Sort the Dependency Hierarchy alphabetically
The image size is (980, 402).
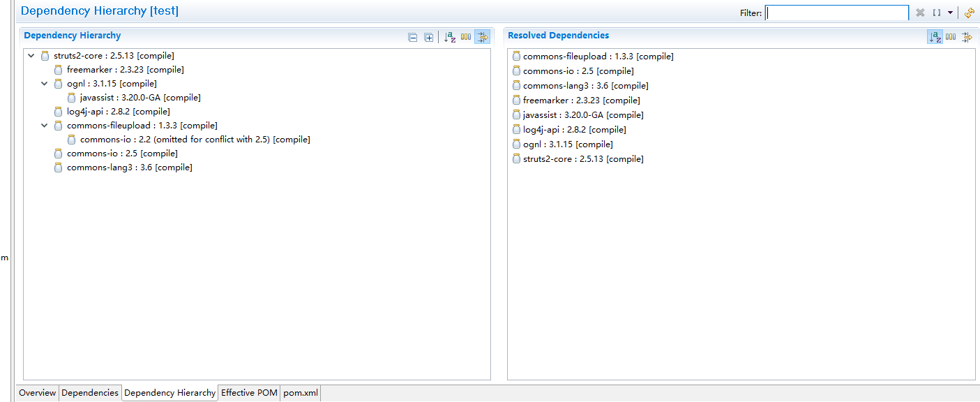pyautogui.click(x=450, y=37)
